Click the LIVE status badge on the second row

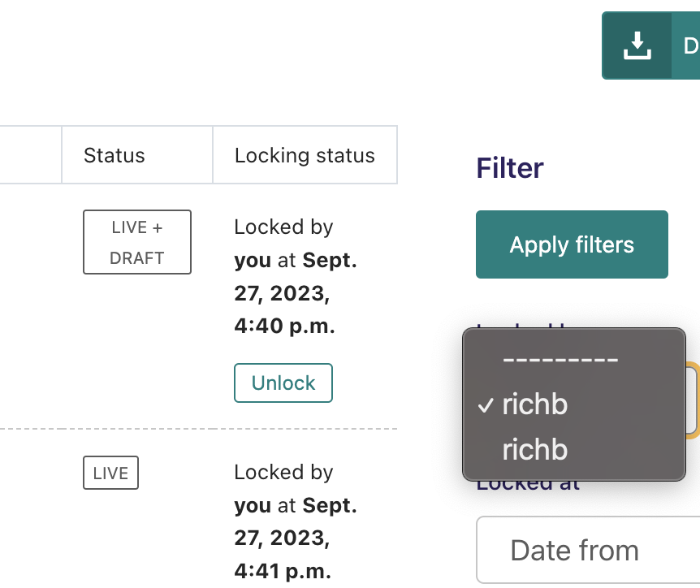coord(110,472)
